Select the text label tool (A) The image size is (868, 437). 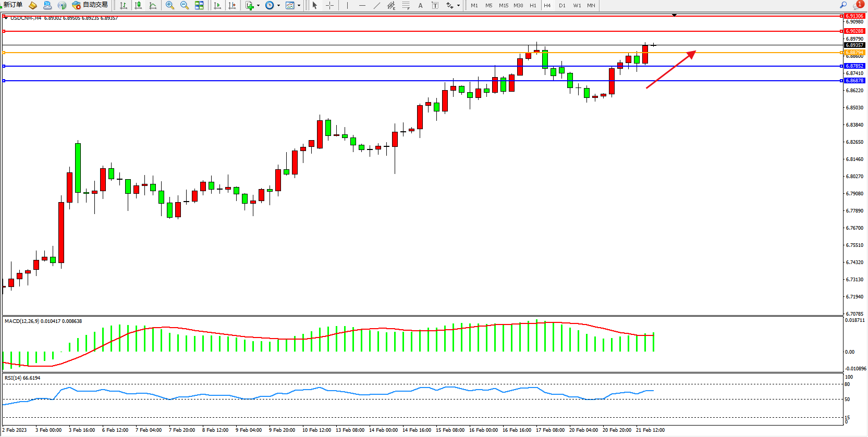[420, 5]
